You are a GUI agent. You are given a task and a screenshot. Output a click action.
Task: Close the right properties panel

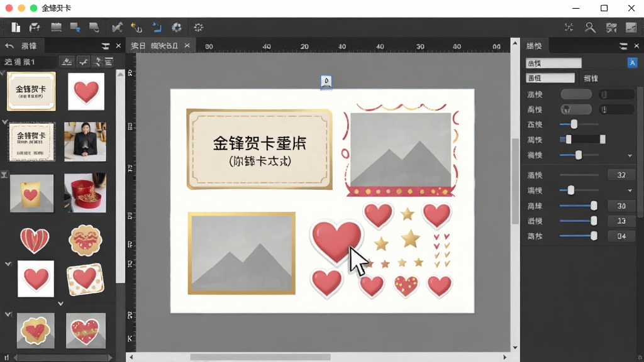[x=636, y=46]
